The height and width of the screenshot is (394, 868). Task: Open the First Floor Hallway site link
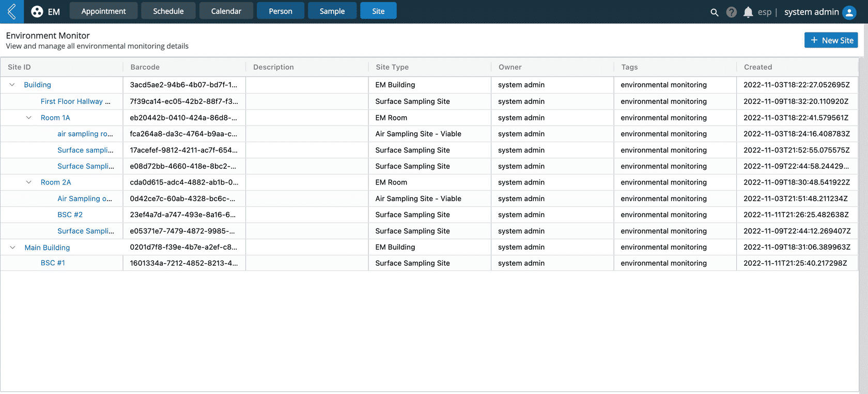75,101
